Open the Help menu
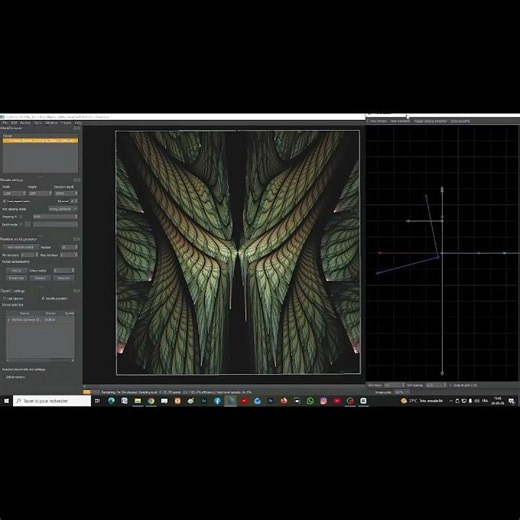 click(78, 123)
